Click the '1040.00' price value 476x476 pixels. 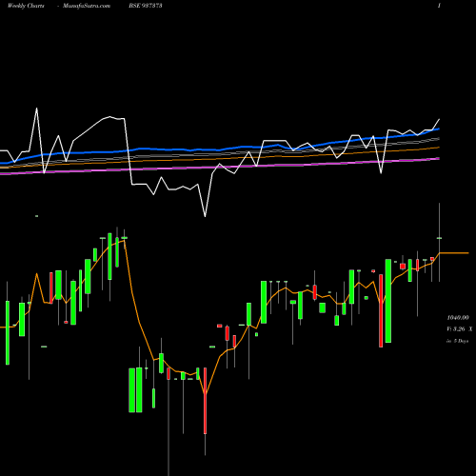(458, 318)
